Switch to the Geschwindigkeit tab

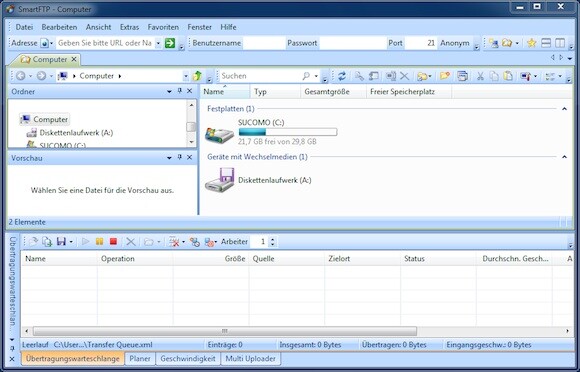click(188, 358)
